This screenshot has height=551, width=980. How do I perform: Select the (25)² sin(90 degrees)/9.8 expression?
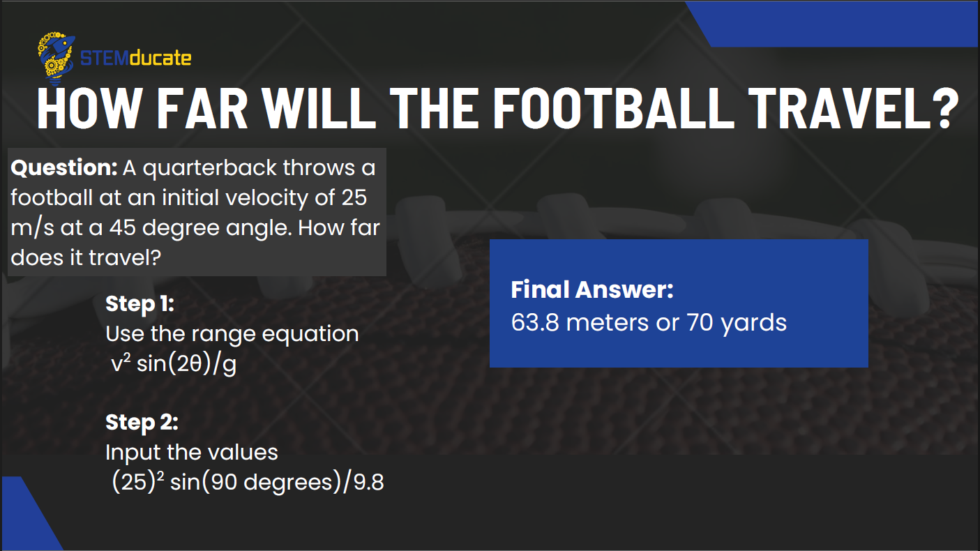tap(248, 482)
